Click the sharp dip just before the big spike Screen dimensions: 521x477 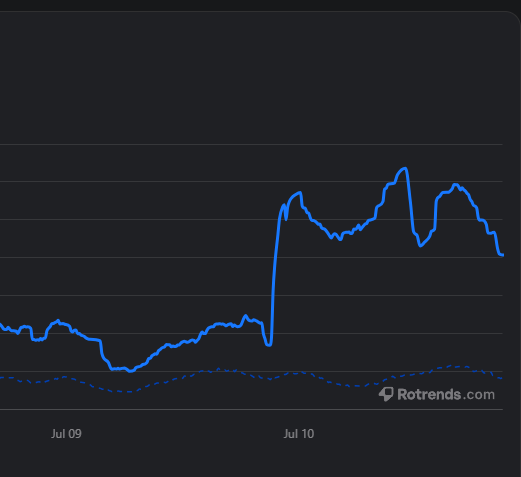point(269,345)
